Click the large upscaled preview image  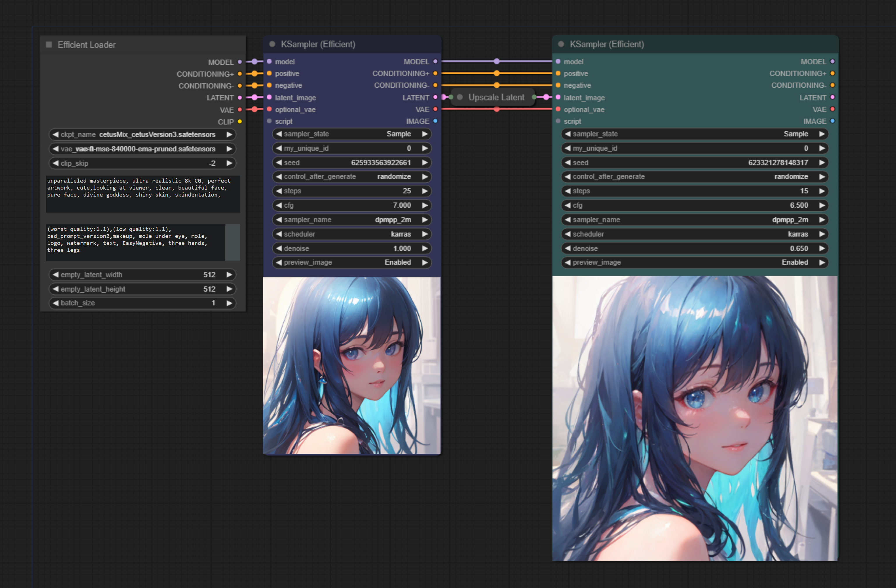pos(694,418)
